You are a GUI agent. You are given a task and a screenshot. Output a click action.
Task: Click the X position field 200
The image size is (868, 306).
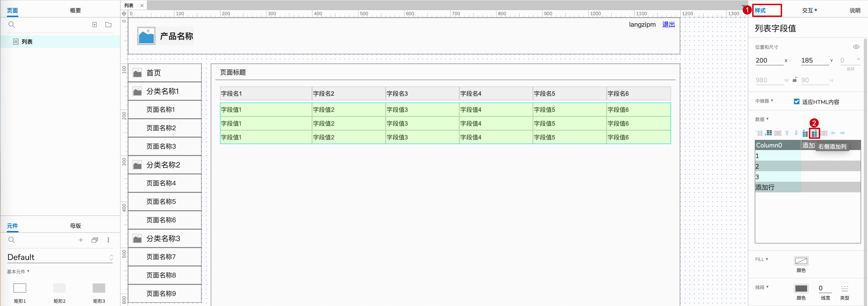tap(769, 60)
